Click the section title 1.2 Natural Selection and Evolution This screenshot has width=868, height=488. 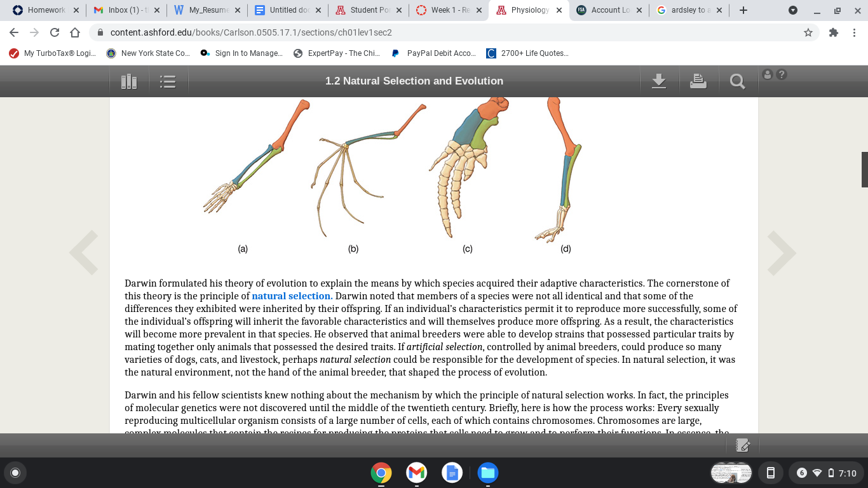pyautogui.click(x=414, y=81)
